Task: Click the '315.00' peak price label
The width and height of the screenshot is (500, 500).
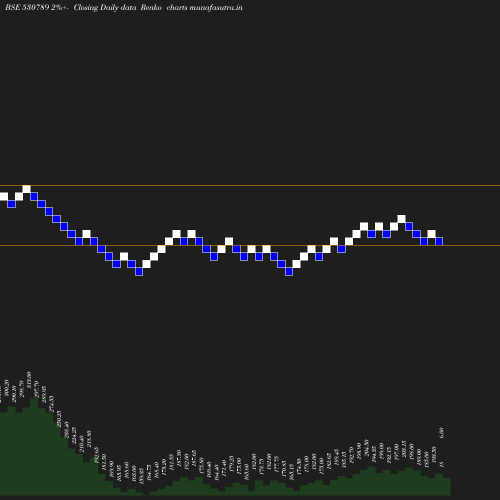Action: [x=29, y=380]
